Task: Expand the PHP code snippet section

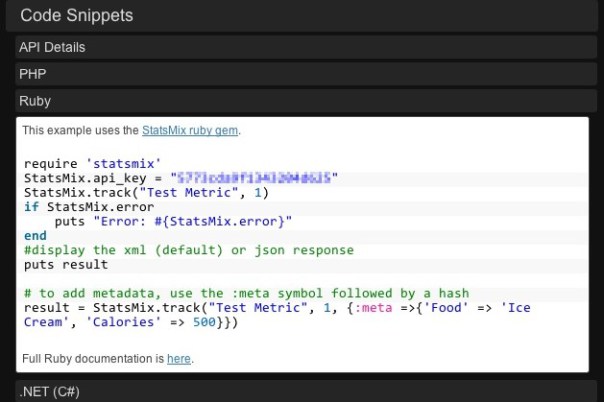Action: 306,74
